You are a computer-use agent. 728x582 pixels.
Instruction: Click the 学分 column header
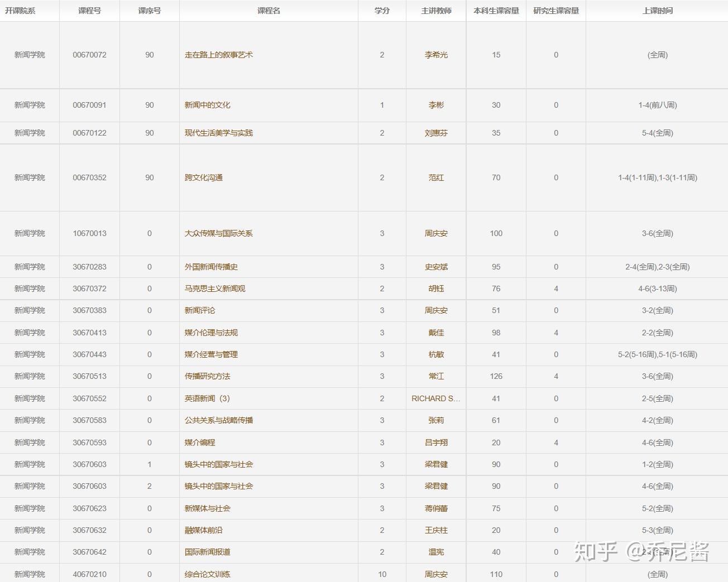382,10
